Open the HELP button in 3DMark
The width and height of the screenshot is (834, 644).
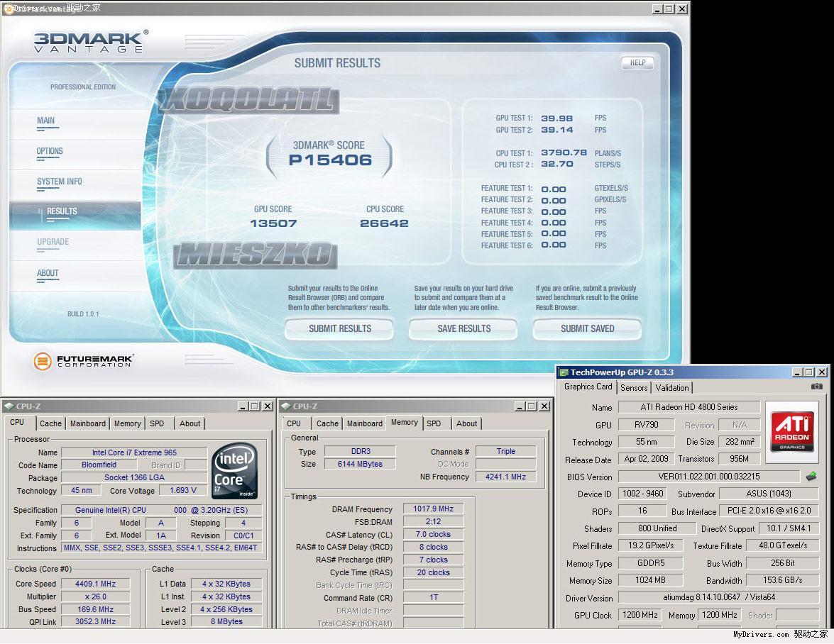637,62
